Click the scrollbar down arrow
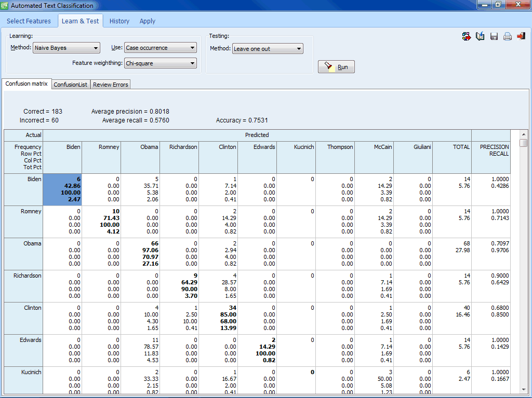532x398 pixels. coord(523,389)
